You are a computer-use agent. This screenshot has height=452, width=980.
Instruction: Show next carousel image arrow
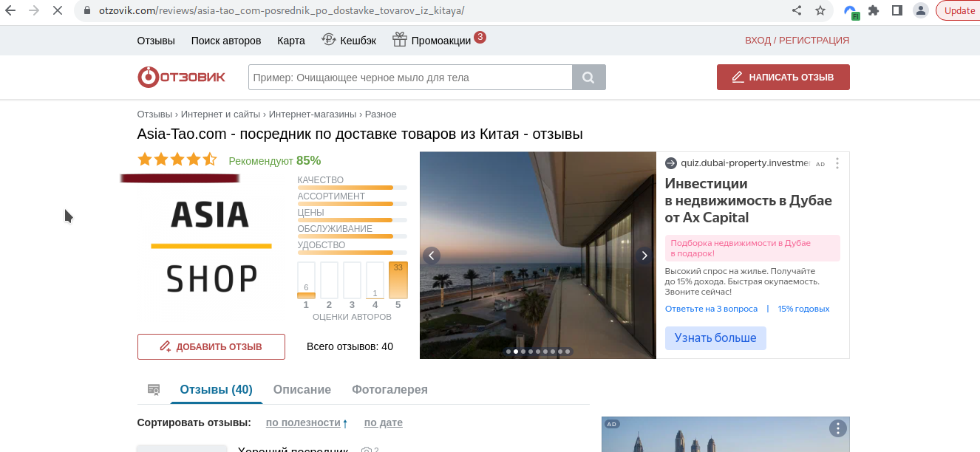point(644,256)
